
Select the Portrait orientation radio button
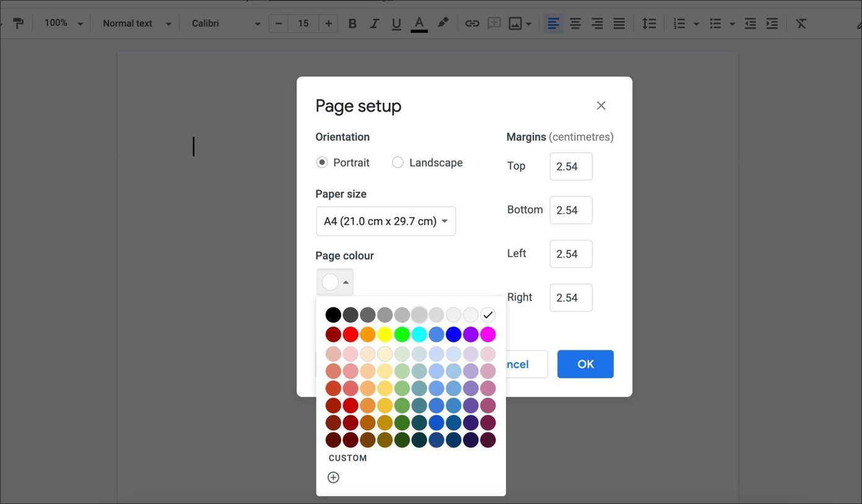[322, 162]
